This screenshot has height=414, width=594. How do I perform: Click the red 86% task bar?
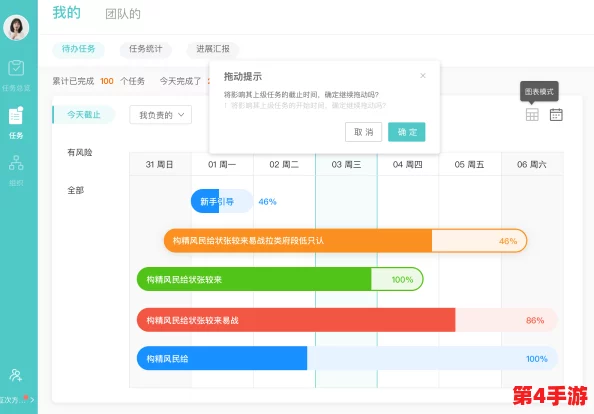pyautogui.click(x=347, y=320)
